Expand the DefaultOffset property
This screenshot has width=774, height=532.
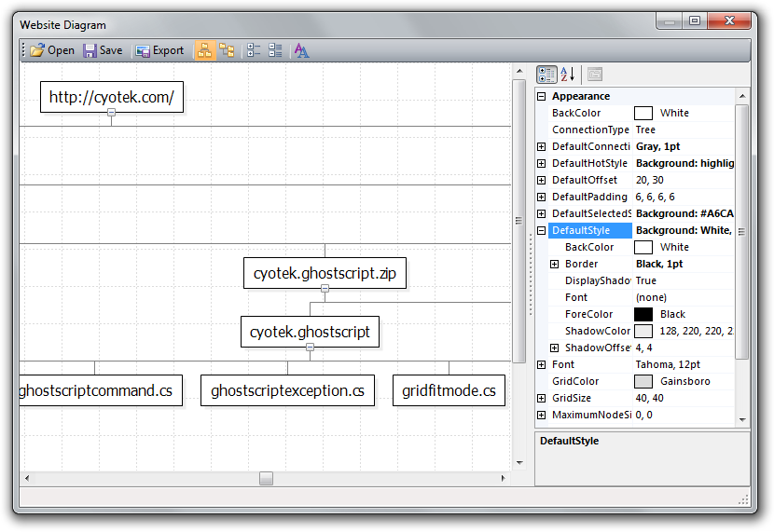(542, 180)
